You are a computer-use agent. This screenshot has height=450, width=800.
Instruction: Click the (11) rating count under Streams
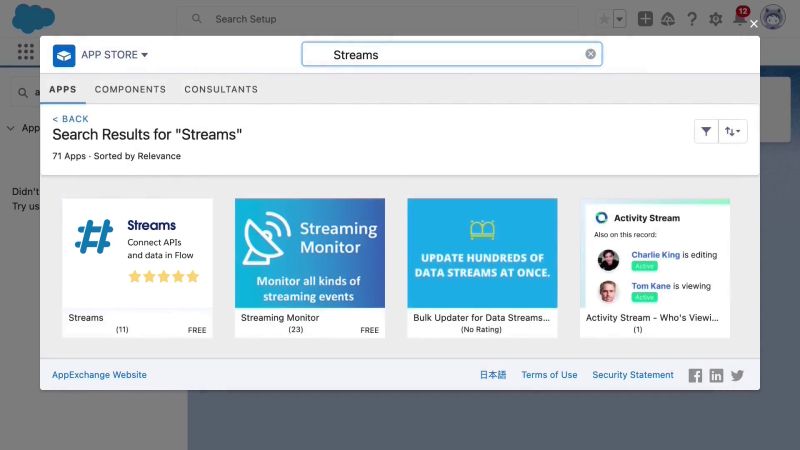[122, 330]
